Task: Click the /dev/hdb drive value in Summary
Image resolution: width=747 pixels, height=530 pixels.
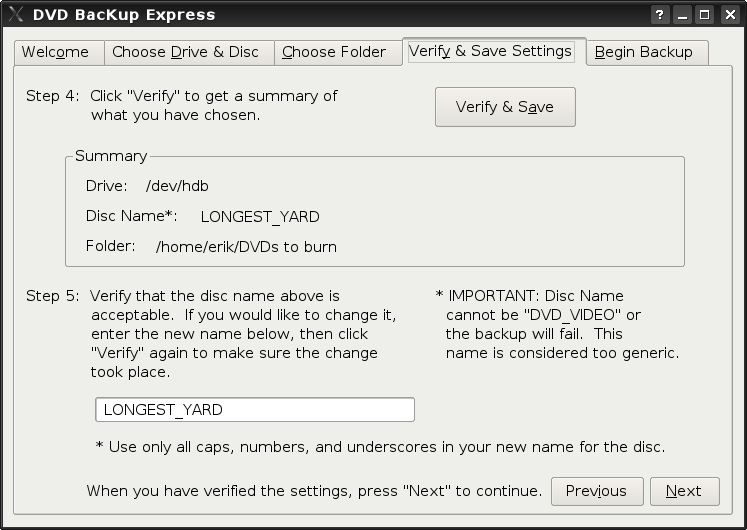Action: click(177, 186)
